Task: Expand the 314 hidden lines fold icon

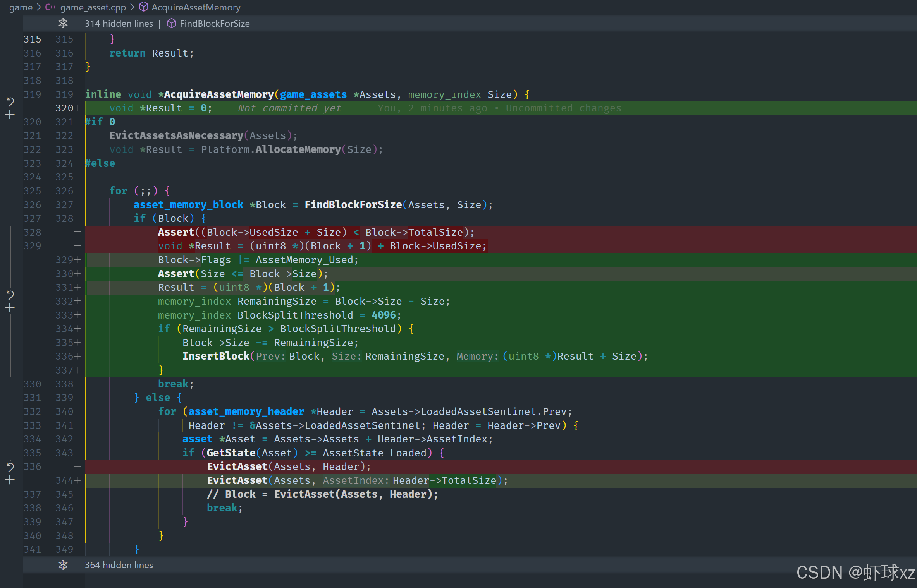Action: 63,24
